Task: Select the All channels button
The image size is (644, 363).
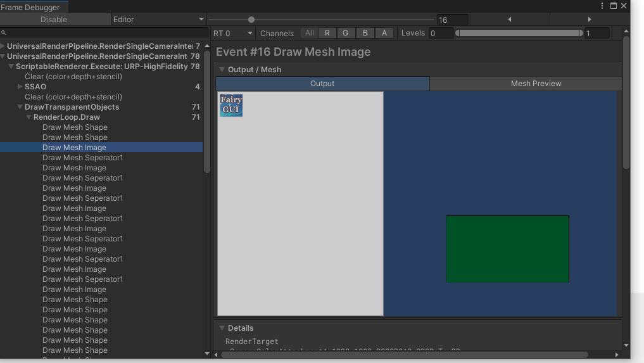Action: (x=309, y=33)
